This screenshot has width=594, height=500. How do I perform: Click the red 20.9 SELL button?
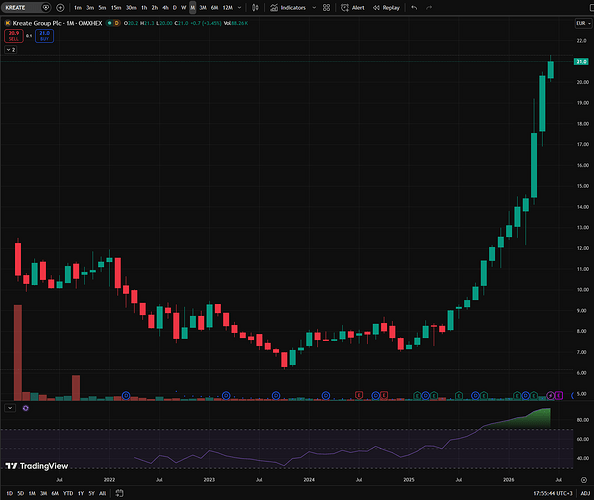(14, 36)
